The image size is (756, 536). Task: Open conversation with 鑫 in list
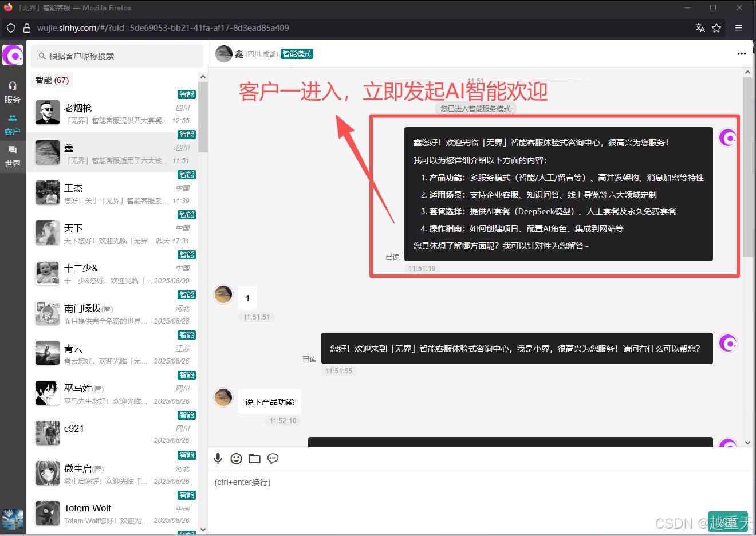(112, 152)
